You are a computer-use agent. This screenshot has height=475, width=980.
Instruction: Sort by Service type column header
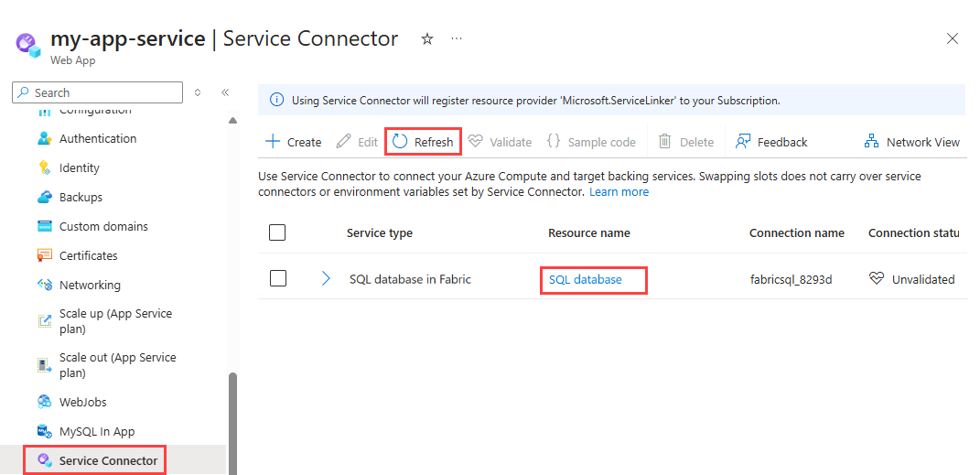click(380, 233)
